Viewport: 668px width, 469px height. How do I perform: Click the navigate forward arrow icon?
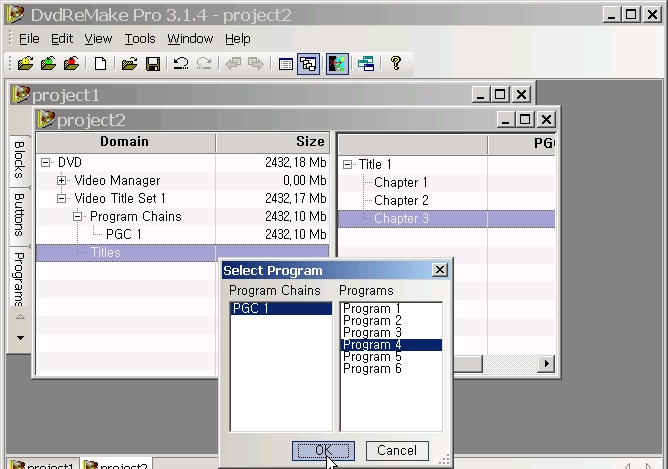click(256, 64)
